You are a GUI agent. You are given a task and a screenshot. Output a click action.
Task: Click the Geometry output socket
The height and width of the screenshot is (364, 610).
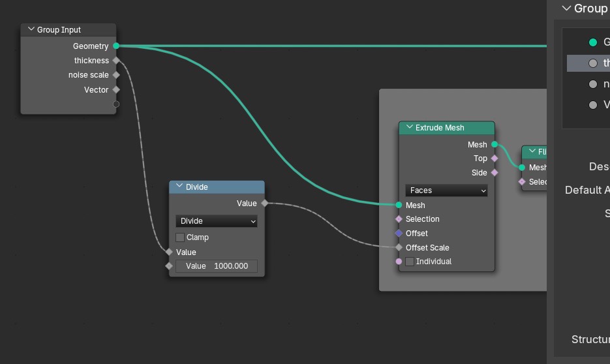[x=116, y=46]
